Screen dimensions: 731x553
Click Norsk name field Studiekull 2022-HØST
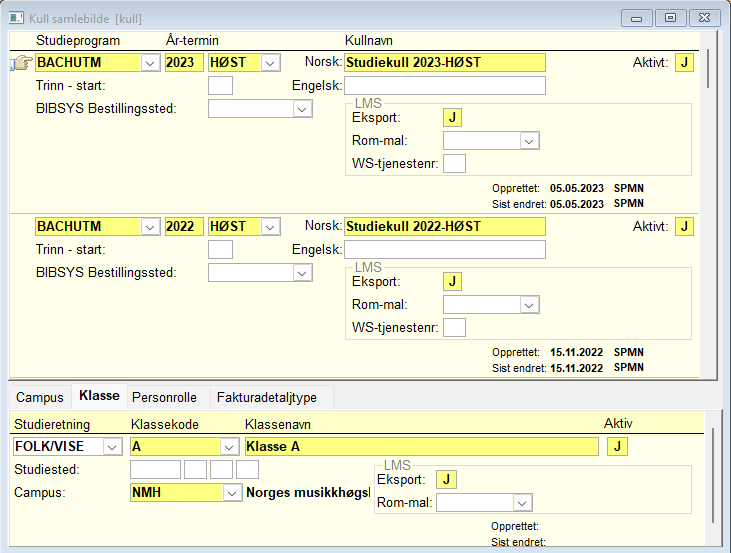[x=445, y=227]
